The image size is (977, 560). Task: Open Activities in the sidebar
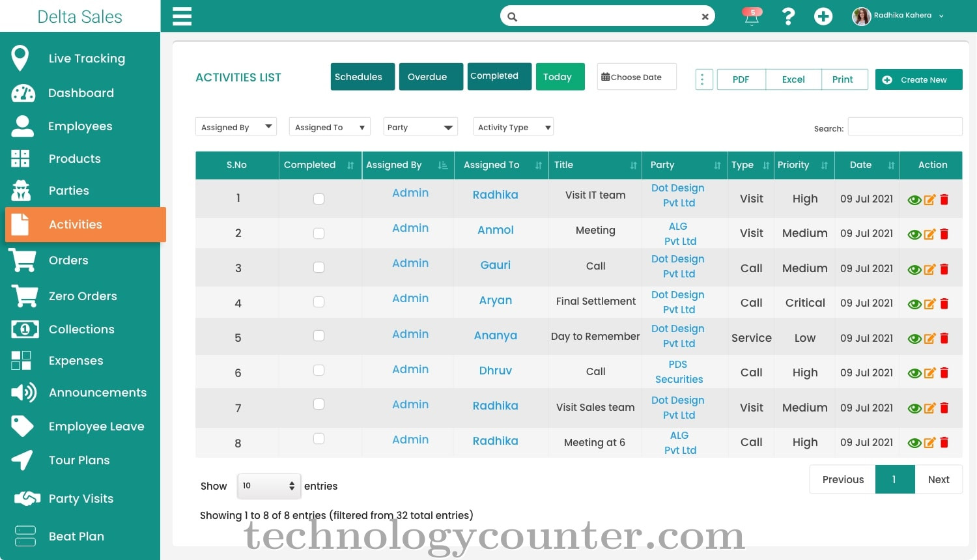click(x=85, y=225)
